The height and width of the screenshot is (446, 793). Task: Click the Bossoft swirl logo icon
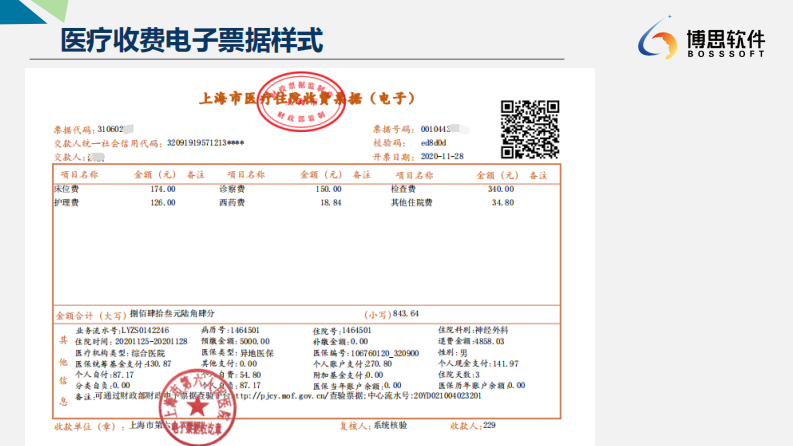[x=657, y=37]
